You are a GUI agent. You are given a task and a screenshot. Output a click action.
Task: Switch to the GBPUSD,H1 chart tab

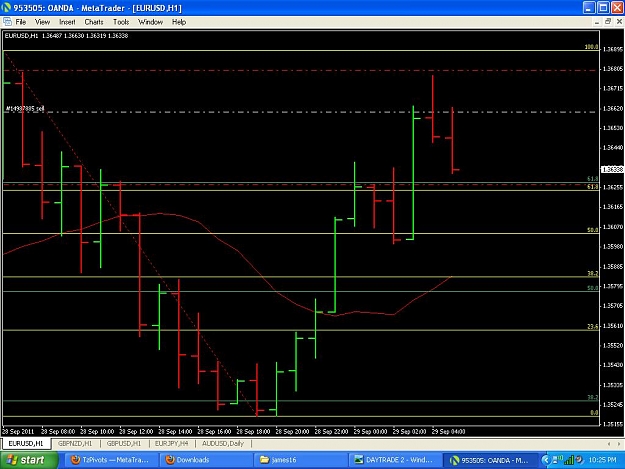click(124, 443)
